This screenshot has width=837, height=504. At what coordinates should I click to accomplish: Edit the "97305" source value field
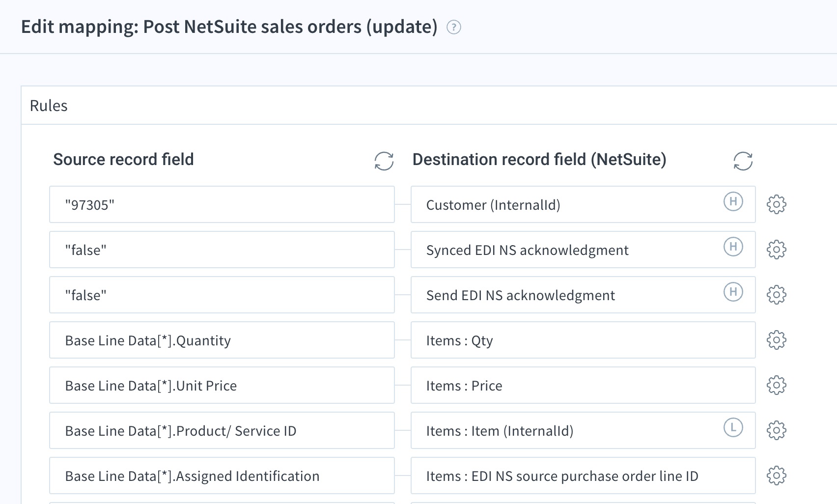[222, 204]
